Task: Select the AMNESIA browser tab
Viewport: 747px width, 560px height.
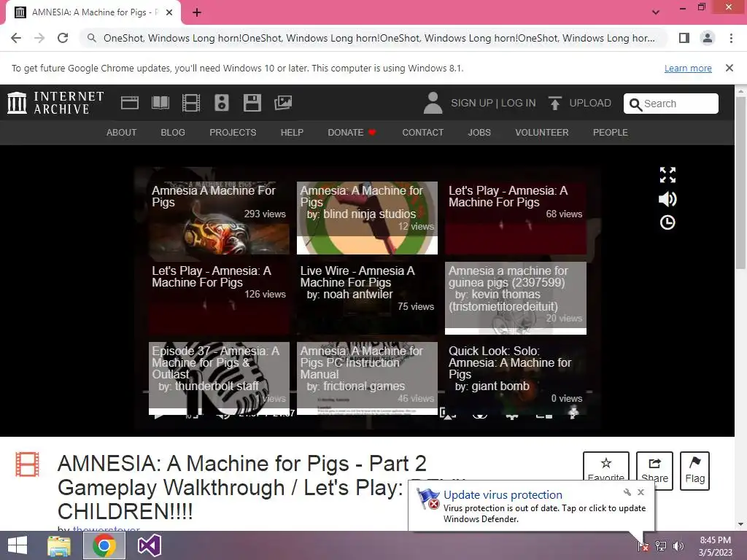Action: click(93, 12)
